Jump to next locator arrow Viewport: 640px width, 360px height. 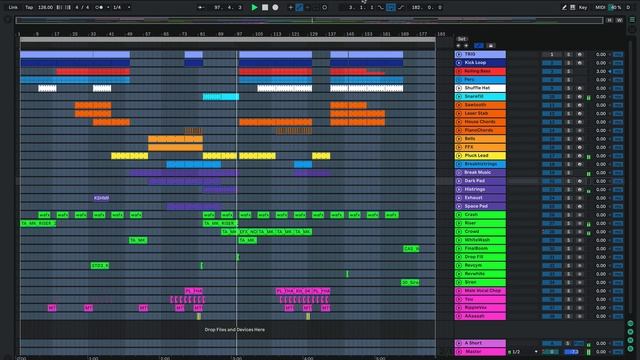pos(466,46)
